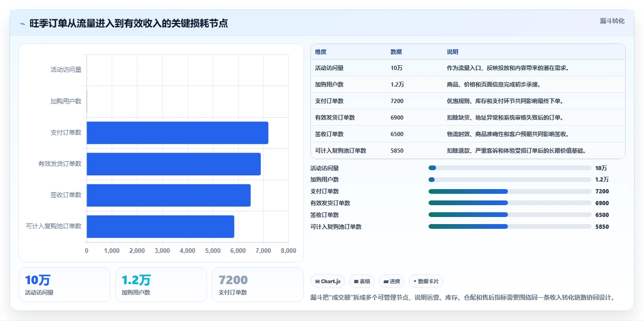Click the Chart.js chip
The height and width of the screenshot is (321, 644).
point(328,281)
